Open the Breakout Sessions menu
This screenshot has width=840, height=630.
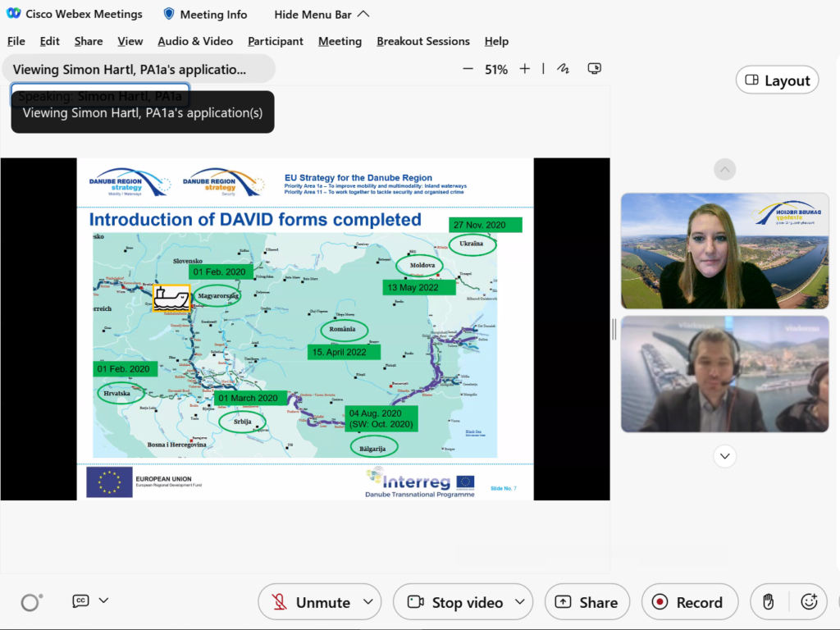tap(423, 41)
